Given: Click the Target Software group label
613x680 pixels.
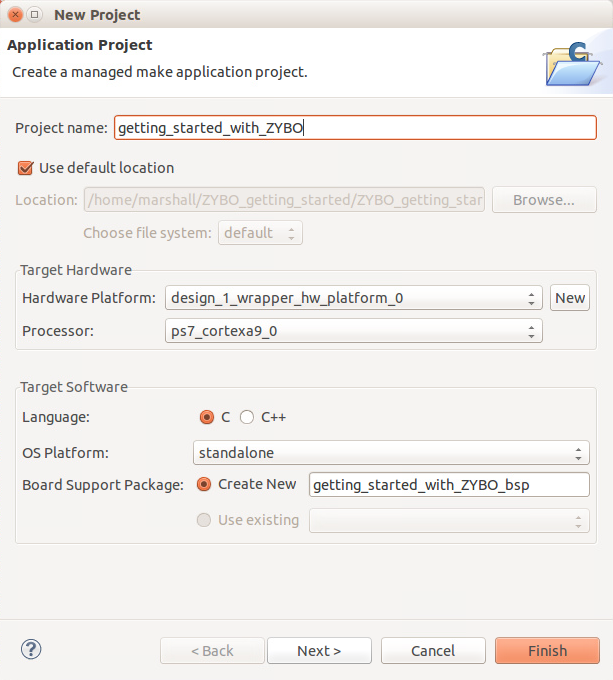Looking at the screenshot, I should pyautogui.click(x=74, y=387).
